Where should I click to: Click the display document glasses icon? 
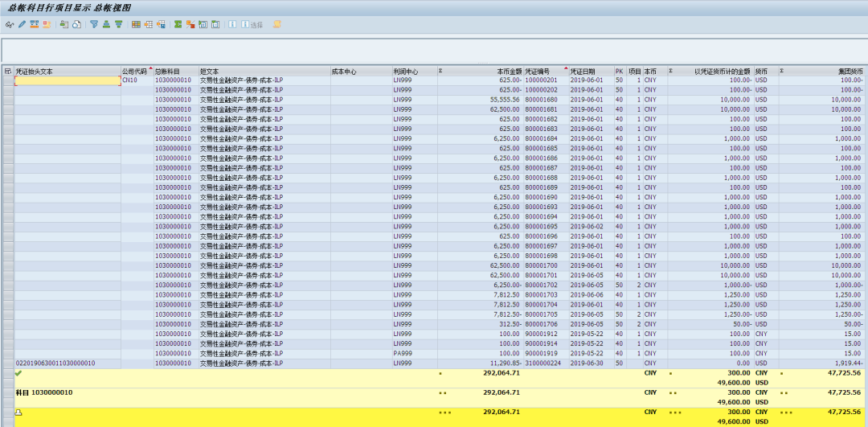click(10, 24)
